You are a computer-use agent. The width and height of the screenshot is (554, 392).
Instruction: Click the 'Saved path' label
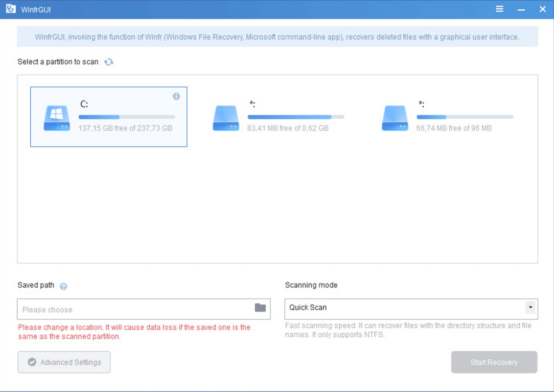(x=36, y=285)
